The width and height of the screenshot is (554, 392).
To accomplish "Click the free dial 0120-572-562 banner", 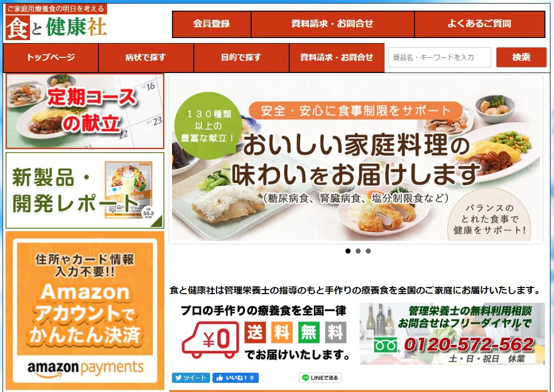I will coord(452,333).
